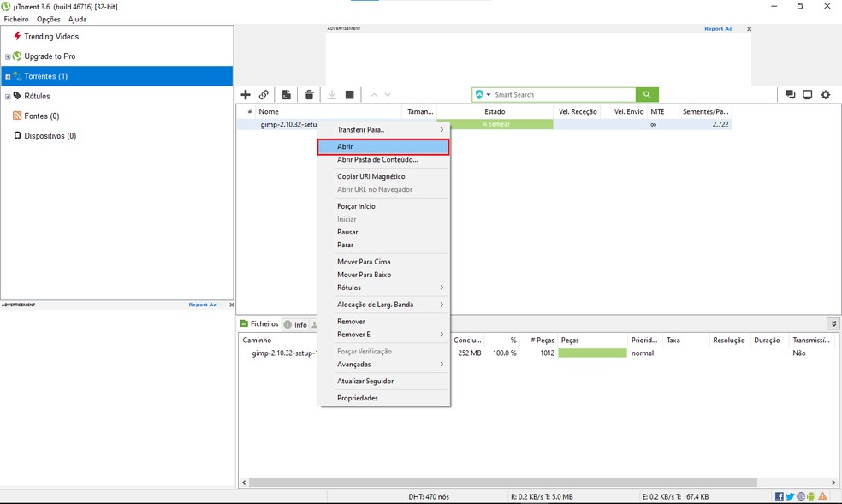This screenshot has height=504, width=842.
Task: Open the Opções menu
Action: click(48, 19)
